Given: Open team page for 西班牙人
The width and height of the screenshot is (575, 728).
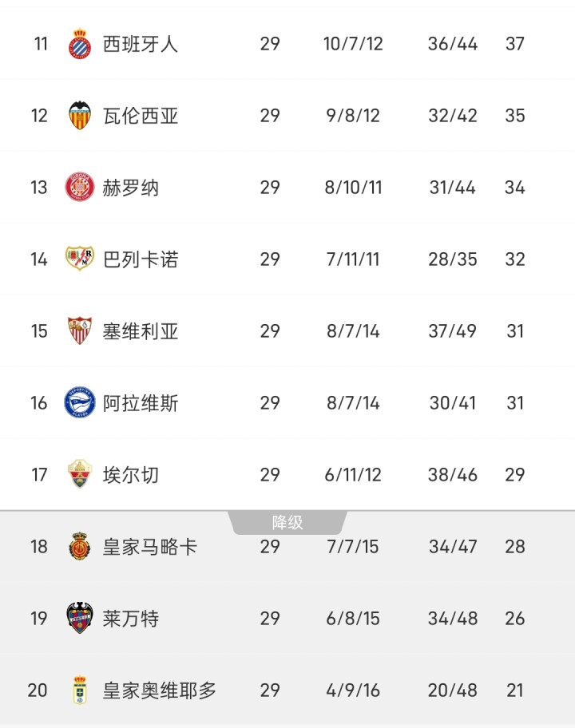Looking at the screenshot, I should point(141,44).
